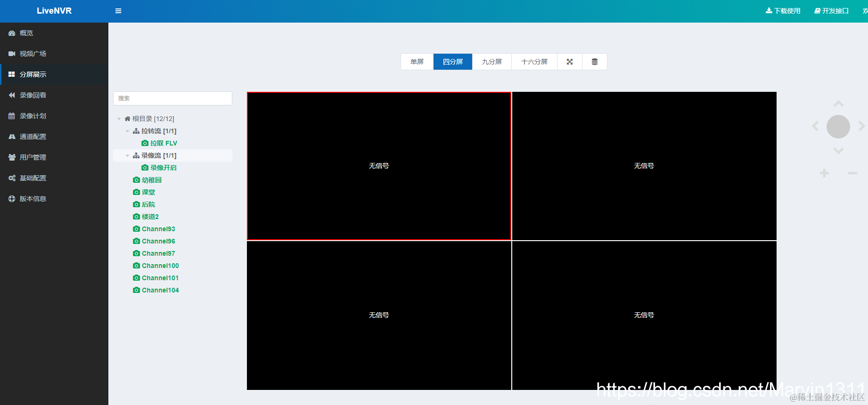Click the fullscreen expand icon button
This screenshot has height=405, width=868.
[570, 62]
